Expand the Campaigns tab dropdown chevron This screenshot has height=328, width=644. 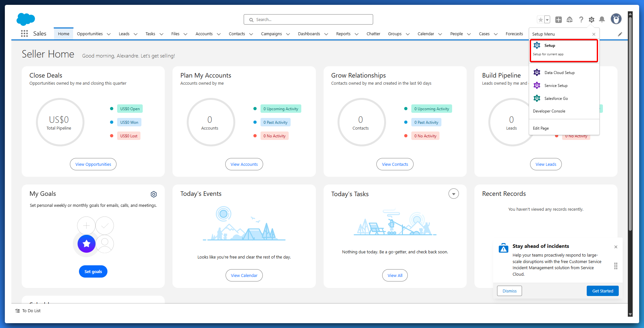click(x=288, y=34)
